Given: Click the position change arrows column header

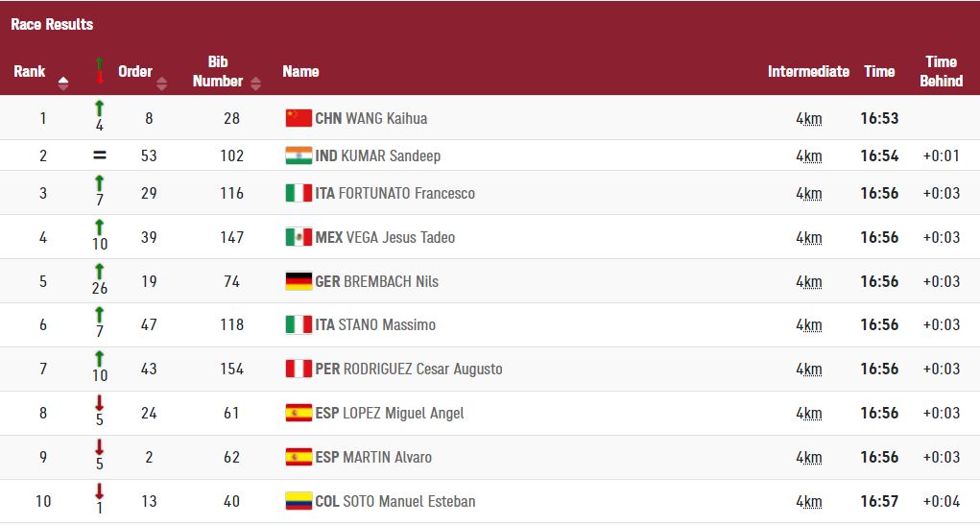Looking at the screenshot, I should click(x=99, y=71).
